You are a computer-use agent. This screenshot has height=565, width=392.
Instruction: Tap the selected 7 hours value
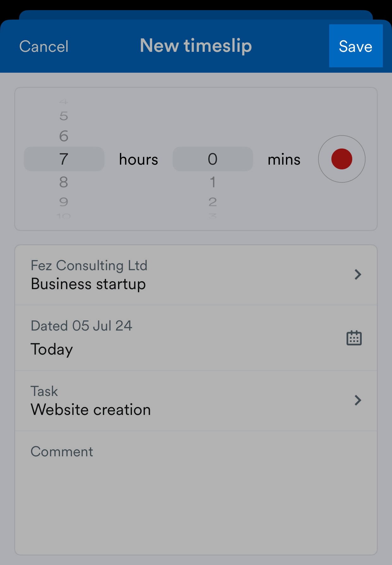(64, 159)
